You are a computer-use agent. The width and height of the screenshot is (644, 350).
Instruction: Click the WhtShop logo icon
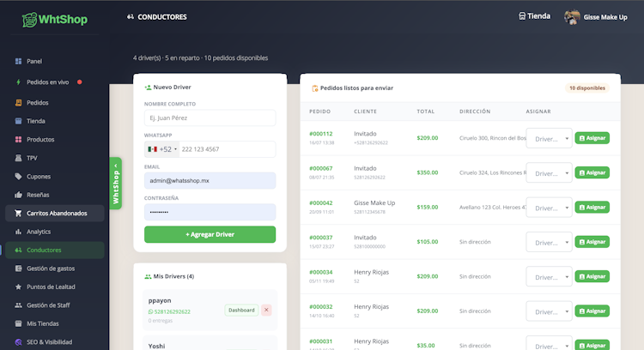click(x=29, y=20)
